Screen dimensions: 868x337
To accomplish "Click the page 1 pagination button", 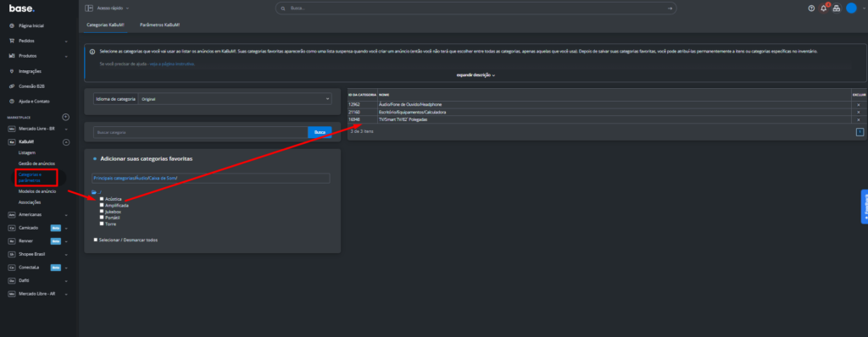I will point(860,132).
